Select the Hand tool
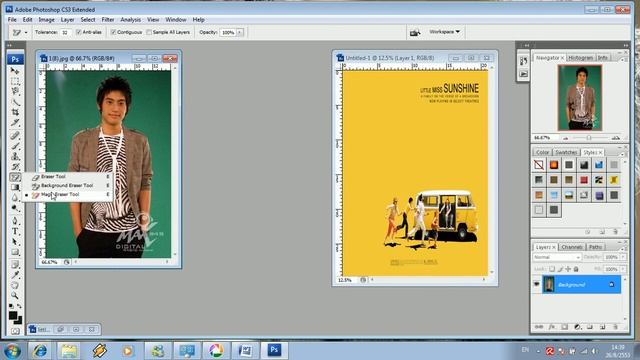 tap(15, 285)
